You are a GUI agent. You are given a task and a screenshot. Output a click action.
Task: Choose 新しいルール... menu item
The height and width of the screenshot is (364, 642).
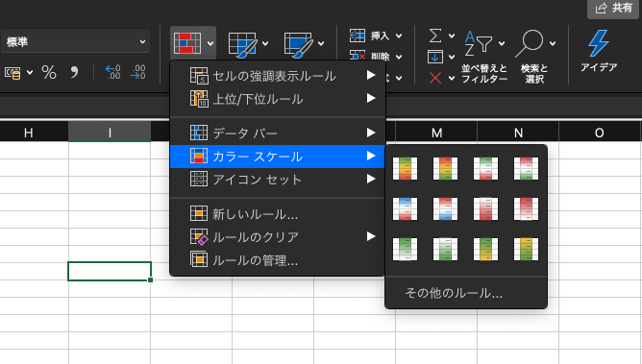coord(278,213)
